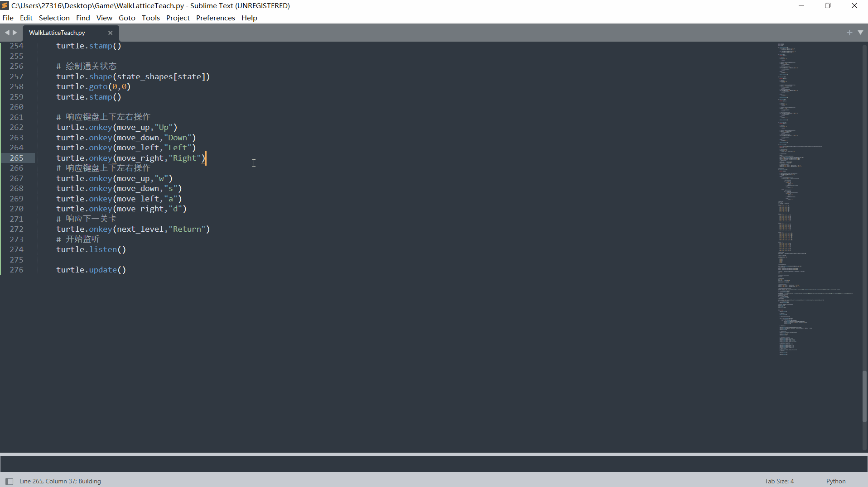The height and width of the screenshot is (487, 868).
Task: Close the WalkLatticeTeach.py tab
Action: 110,33
